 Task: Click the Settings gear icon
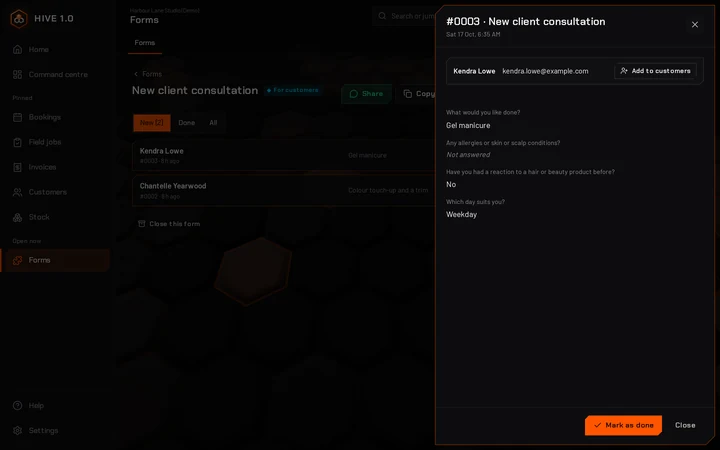tap(17, 430)
